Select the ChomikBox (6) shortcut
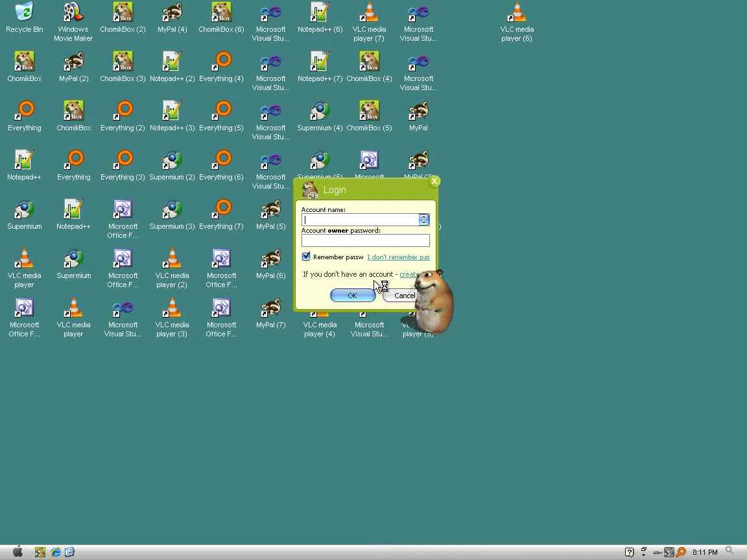This screenshot has height=560, width=747. coord(222,18)
